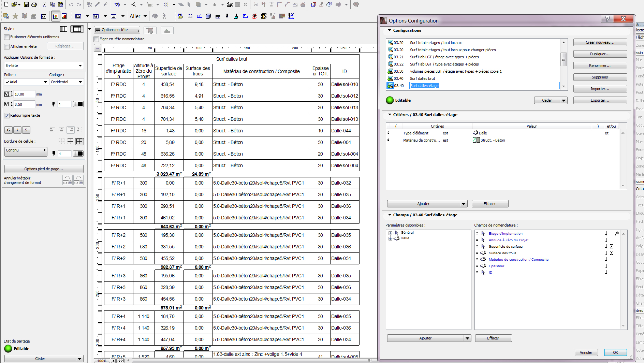Click Options pied de page... button

pos(44,169)
